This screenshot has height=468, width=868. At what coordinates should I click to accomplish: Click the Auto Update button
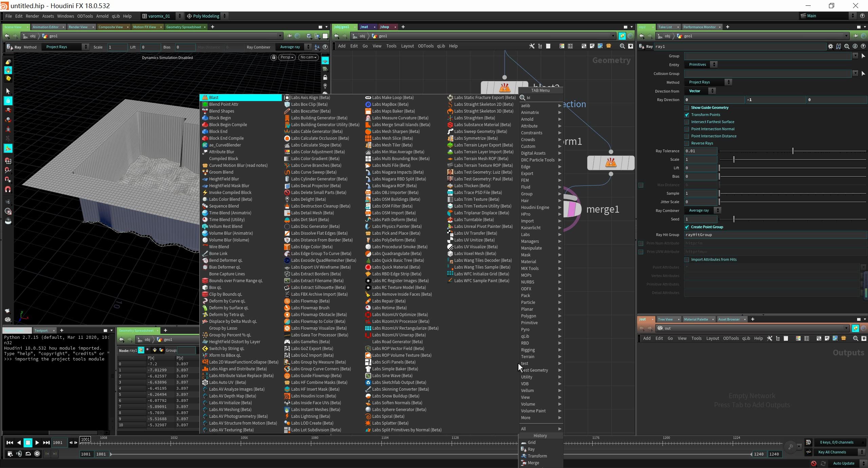pos(843,463)
